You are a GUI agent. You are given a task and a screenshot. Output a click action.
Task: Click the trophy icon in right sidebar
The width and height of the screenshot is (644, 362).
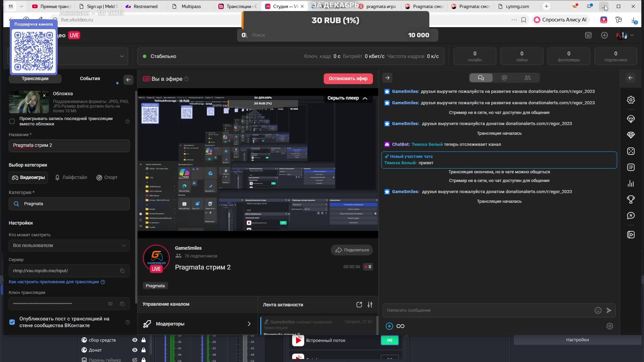coord(631,199)
